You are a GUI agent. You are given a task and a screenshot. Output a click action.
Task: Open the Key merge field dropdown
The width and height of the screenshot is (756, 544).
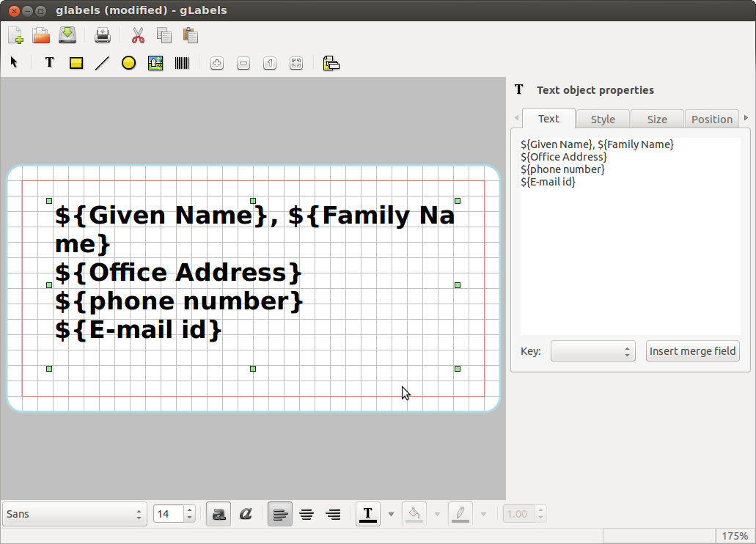coord(592,350)
